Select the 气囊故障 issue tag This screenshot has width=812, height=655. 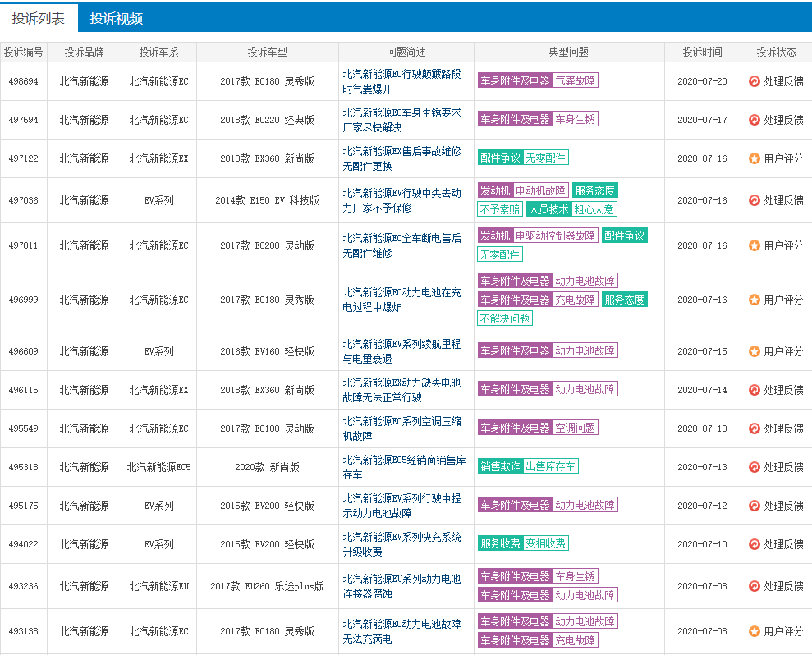point(575,80)
